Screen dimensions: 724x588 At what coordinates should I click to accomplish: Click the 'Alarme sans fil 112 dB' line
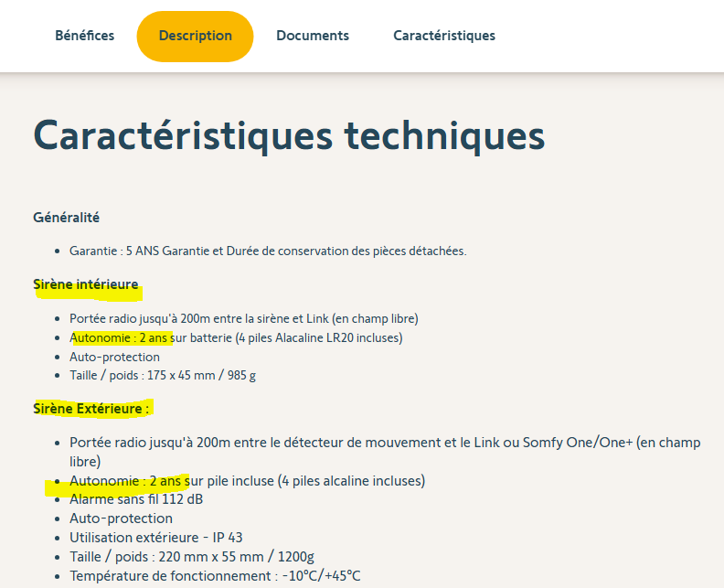click(x=137, y=499)
